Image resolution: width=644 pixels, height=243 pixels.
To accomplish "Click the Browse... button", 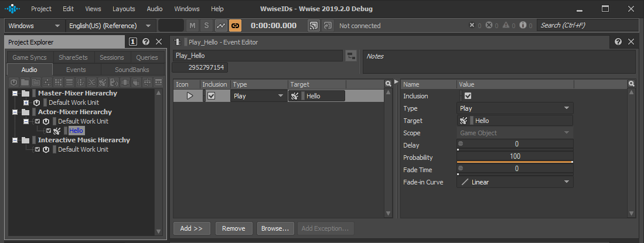I will click(x=275, y=228).
